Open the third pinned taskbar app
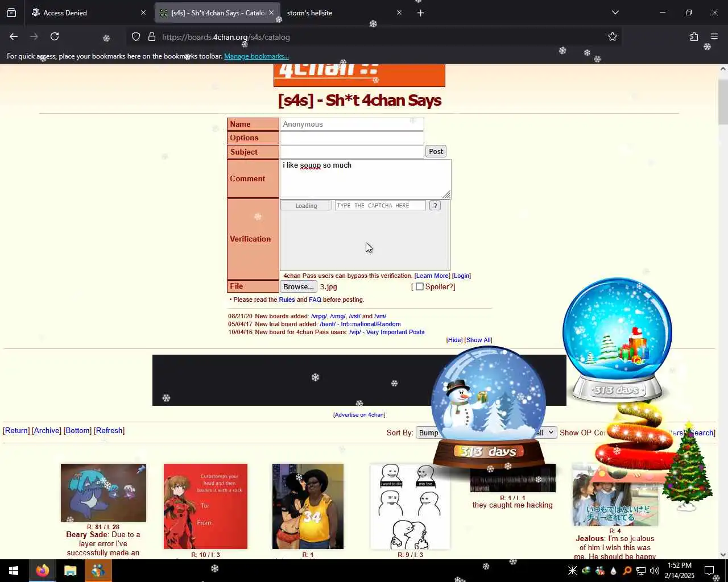Image resolution: width=728 pixels, height=582 pixels. [x=98, y=571]
